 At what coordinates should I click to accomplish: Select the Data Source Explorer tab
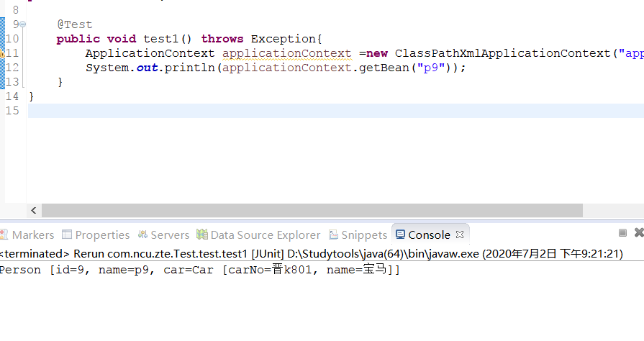tap(265, 235)
